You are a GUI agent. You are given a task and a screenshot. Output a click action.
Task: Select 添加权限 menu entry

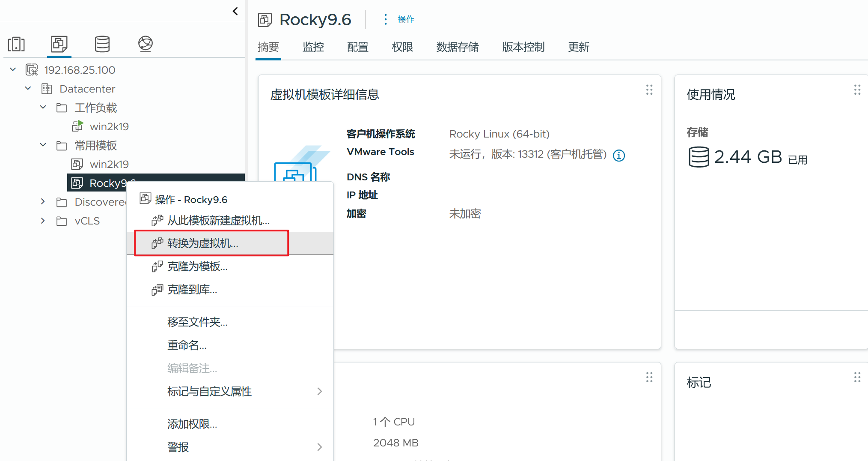(230, 424)
